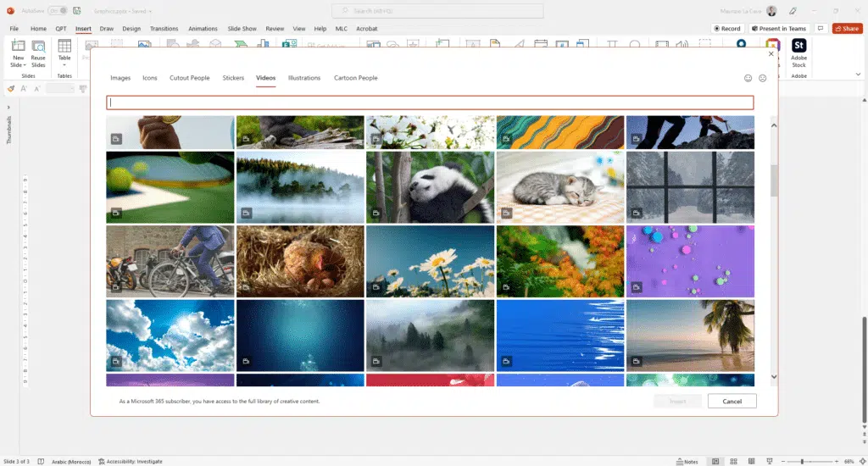The image size is (868, 466).
Task: Open the Cutout People tab
Action: [x=189, y=78]
